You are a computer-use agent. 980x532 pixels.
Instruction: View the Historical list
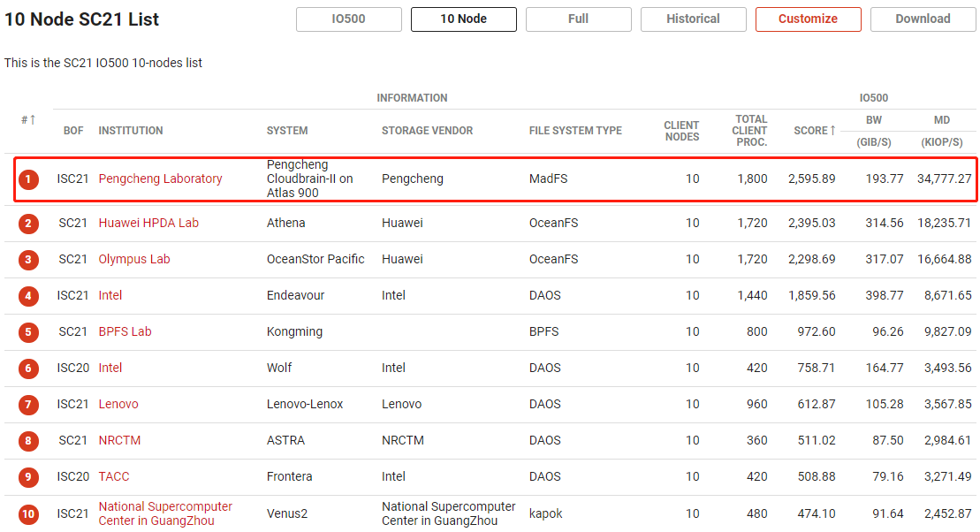click(693, 19)
